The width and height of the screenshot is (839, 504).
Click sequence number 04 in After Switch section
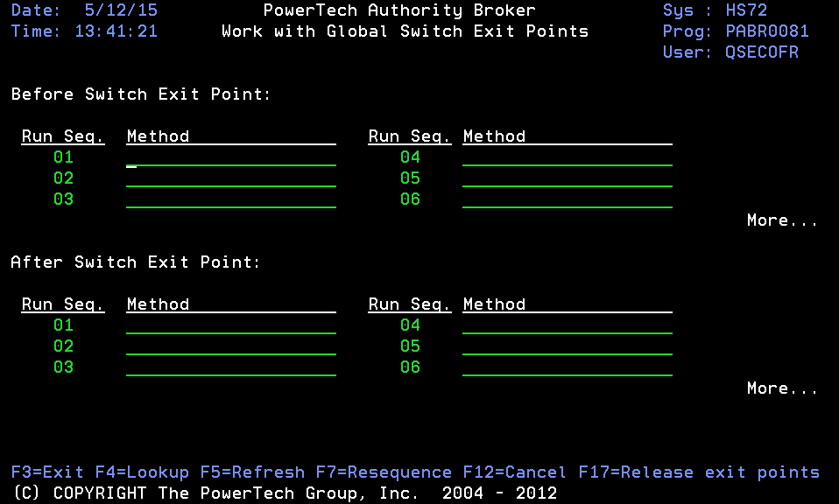410,325
